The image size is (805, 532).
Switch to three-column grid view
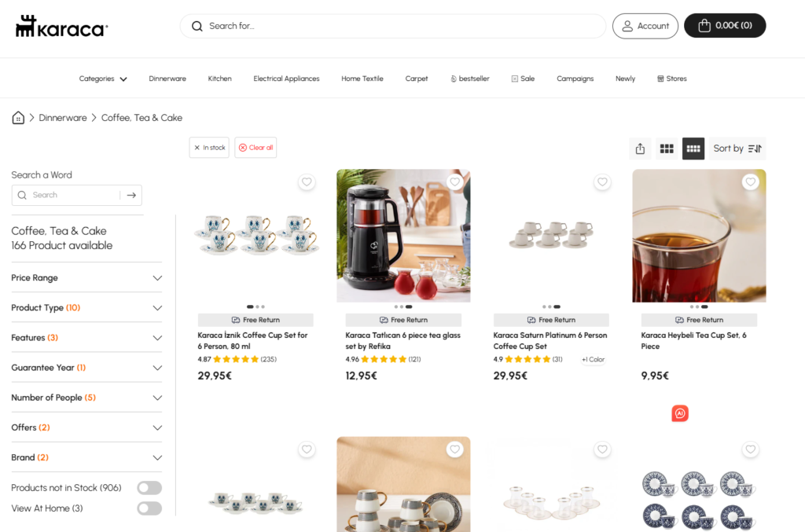(x=667, y=149)
